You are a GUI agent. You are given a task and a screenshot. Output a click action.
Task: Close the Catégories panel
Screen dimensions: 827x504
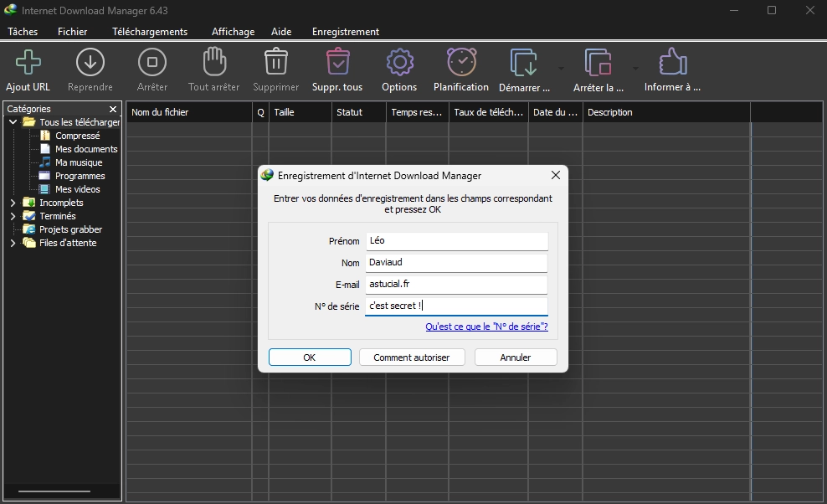pos(112,109)
